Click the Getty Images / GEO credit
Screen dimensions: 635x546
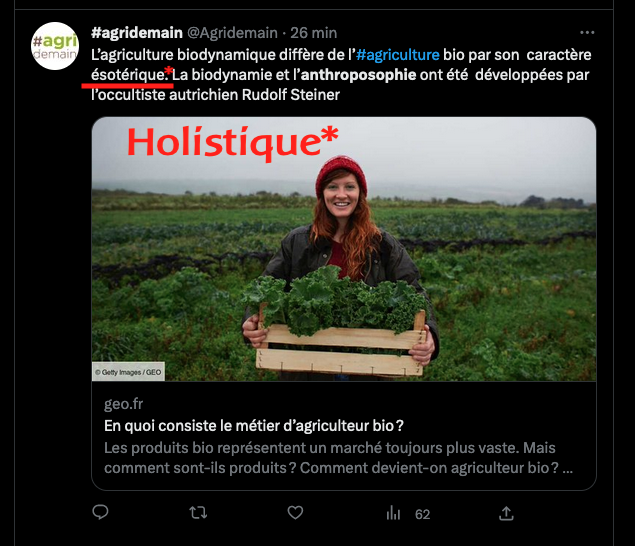pos(128,372)
